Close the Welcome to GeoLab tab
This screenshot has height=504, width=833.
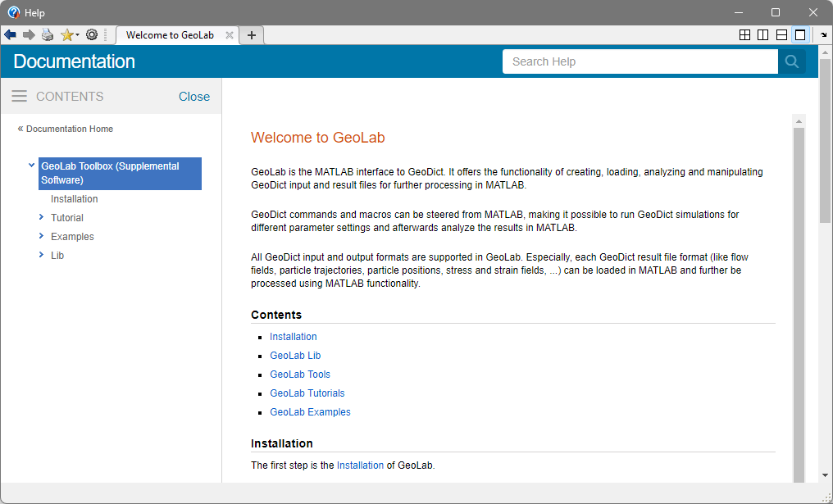pos(230,35)
